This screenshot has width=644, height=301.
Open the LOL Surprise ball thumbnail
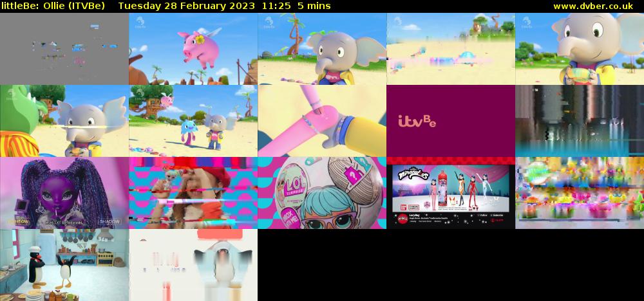pos(322,193)
